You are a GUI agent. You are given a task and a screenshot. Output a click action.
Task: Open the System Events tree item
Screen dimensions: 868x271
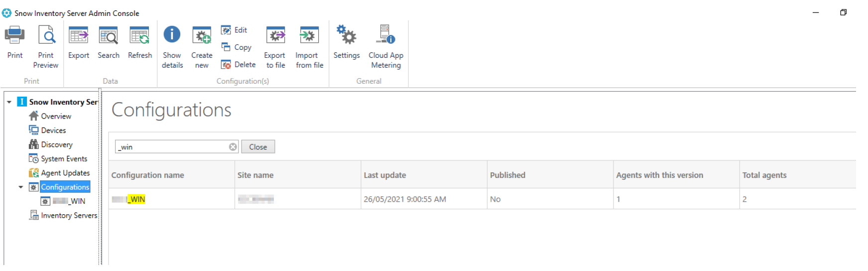tap(64, 158)
